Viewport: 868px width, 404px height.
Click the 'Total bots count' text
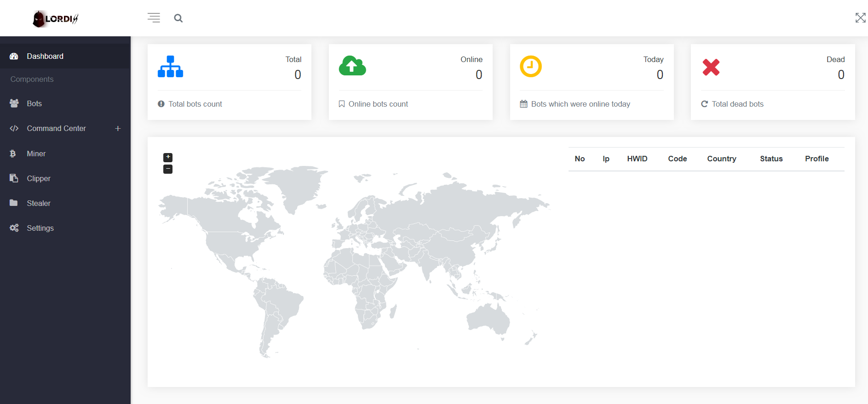195,104
